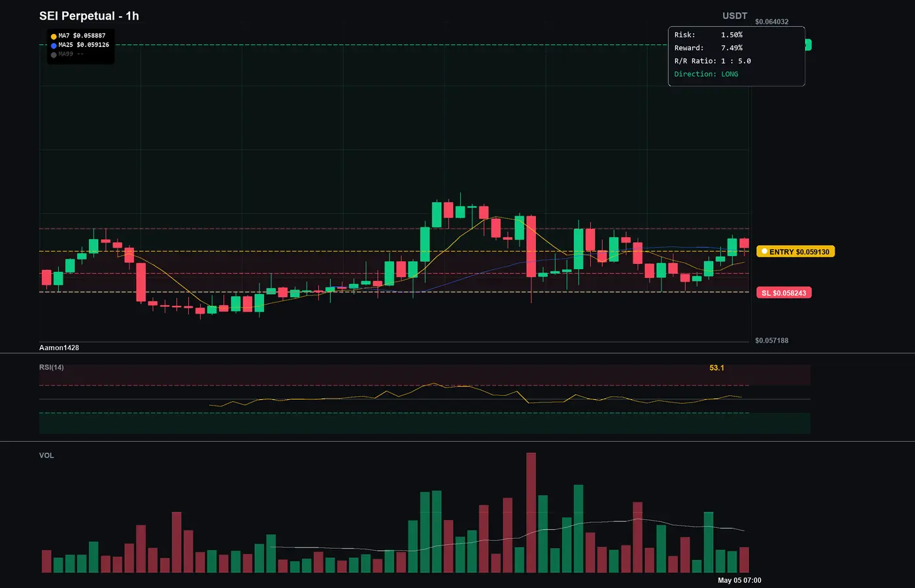915x588 pixels.
Task: Select the top price label $0.064032
Action: coord(772,22)
